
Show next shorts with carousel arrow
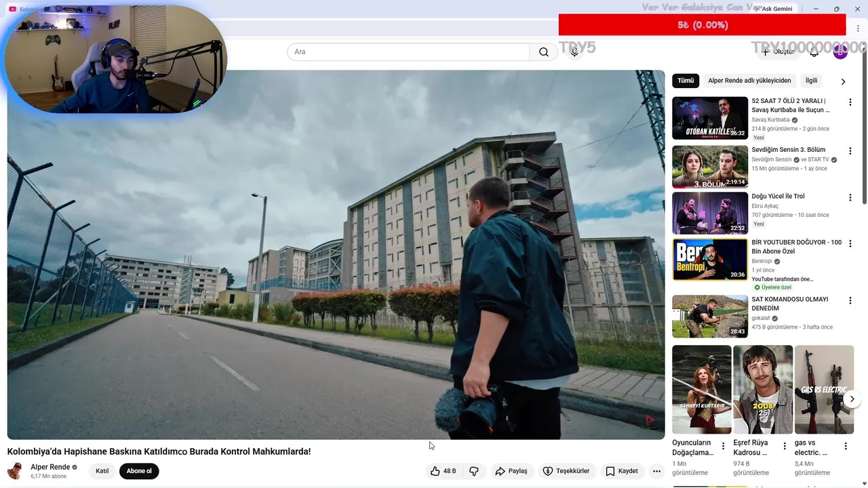[852, 399]
